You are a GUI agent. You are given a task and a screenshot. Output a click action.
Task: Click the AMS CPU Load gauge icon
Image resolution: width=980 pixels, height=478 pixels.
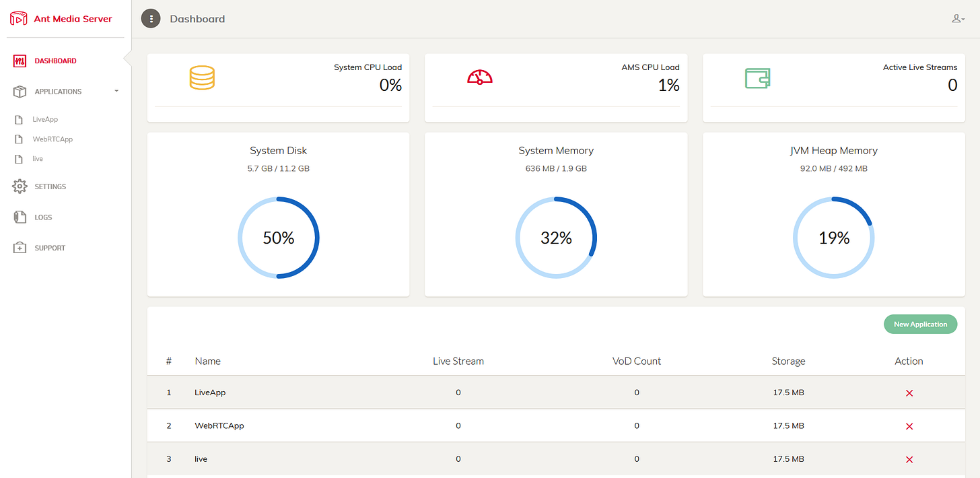[x=480, y=77]
